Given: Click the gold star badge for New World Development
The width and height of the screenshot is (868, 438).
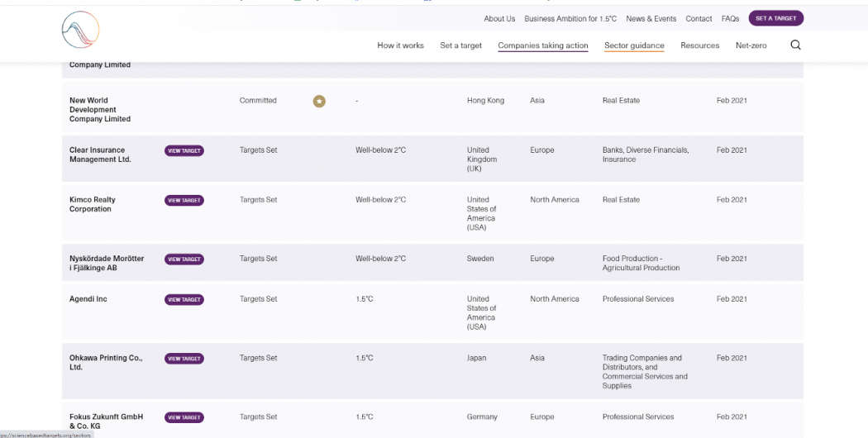Looking at the screenshot, I should tap(319, 102).
